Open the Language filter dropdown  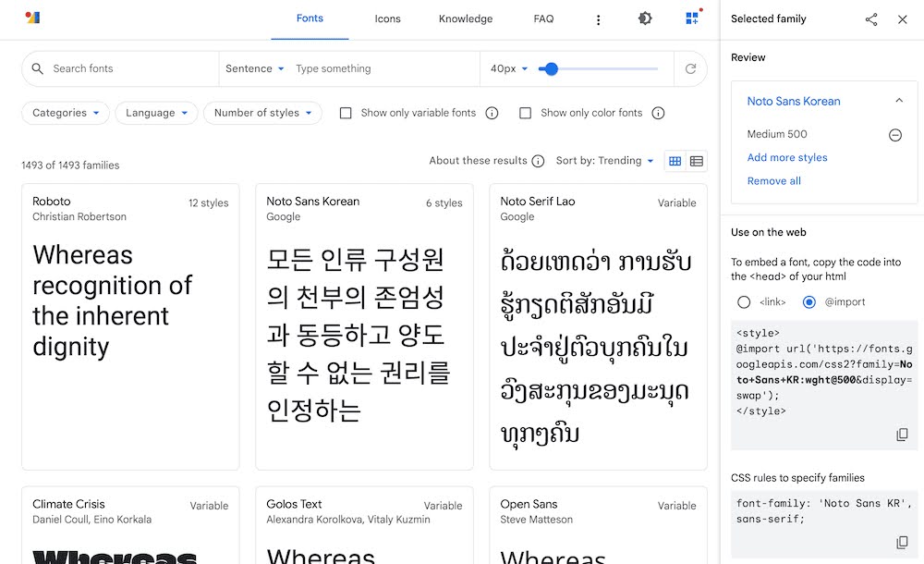click(x=156, y=113)
